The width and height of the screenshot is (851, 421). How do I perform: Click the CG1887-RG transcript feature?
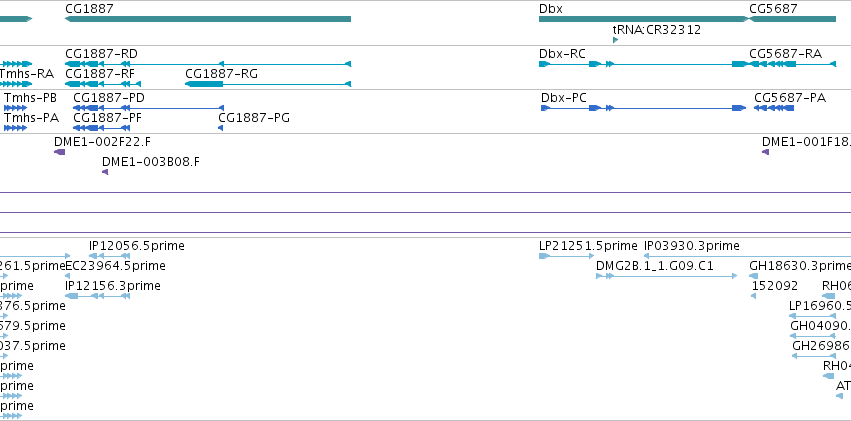click(x=268, y=84)
